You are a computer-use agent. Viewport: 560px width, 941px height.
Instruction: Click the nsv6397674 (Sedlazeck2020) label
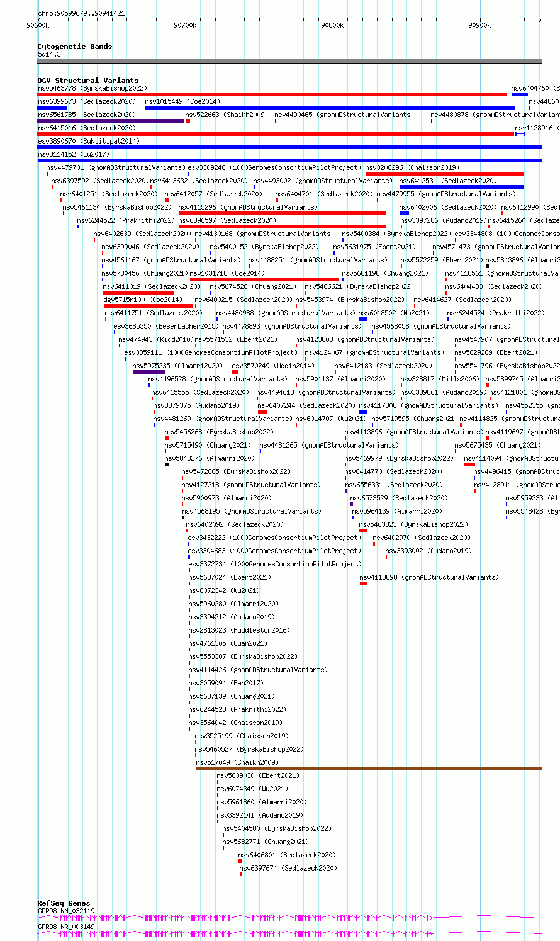288,868
